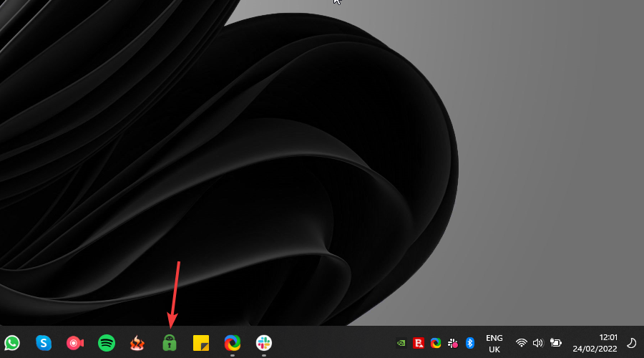The height and width of the screenshot is (358, 644).
Task: Open Spotify from the taskbar
Action: click(107, 342)
